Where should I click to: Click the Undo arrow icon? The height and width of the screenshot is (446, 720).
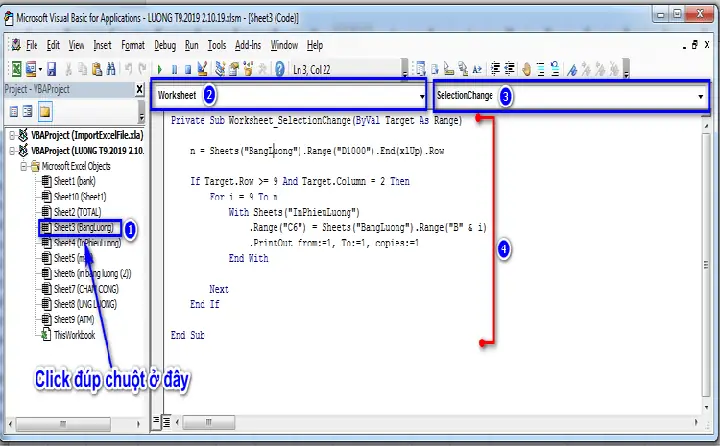coord(129,69)
